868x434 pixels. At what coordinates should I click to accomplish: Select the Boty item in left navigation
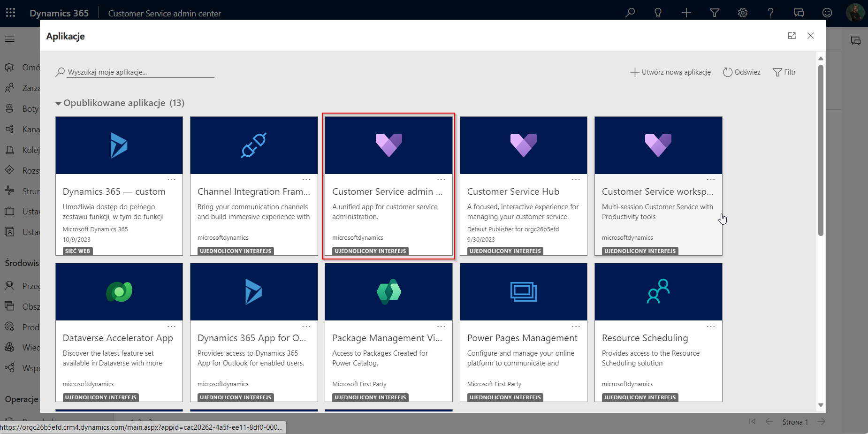click(21, 108)
